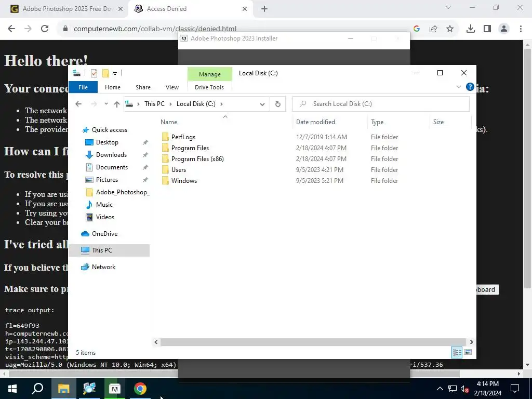Viewport: 532px width, 399px height.
Task: Open Pictures in the navigation pane
Action: 107,180
